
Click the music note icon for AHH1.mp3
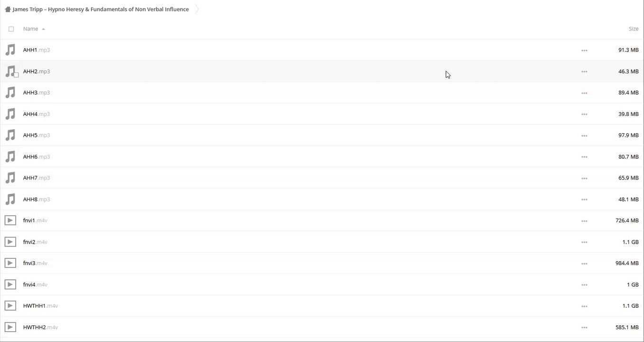point(10,50)
